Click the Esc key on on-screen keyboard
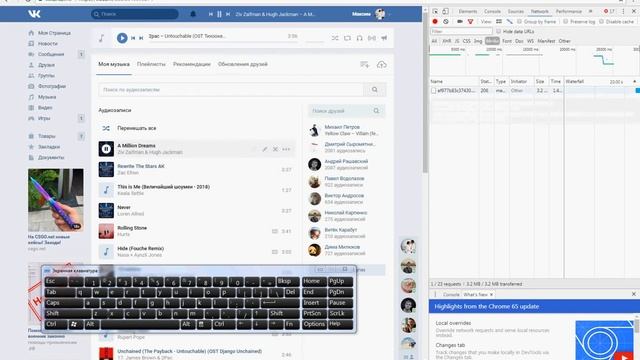 click(56, 281)
